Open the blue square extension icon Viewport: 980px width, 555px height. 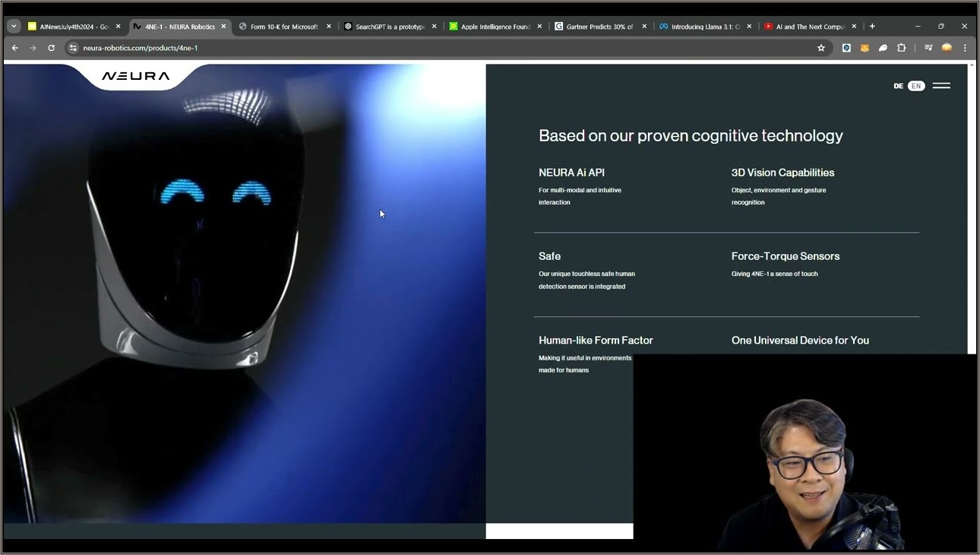[846, 48]
